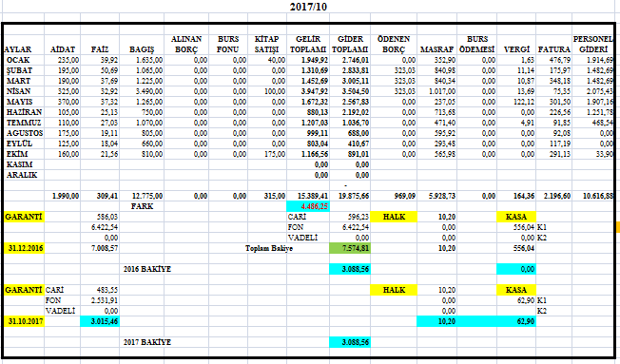Select the upper yellow HALK cell

[x=394, y=217]
